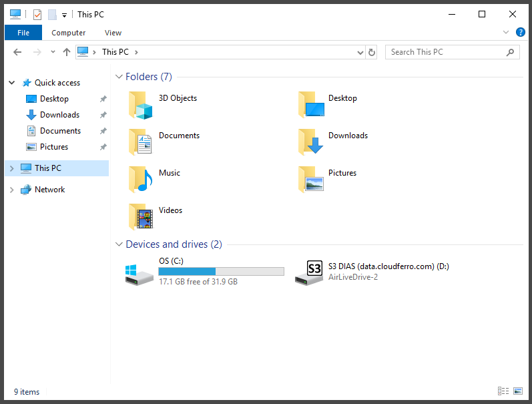Expand the ribbon with the chevron

pyautogui.click(x=506, y=32)
